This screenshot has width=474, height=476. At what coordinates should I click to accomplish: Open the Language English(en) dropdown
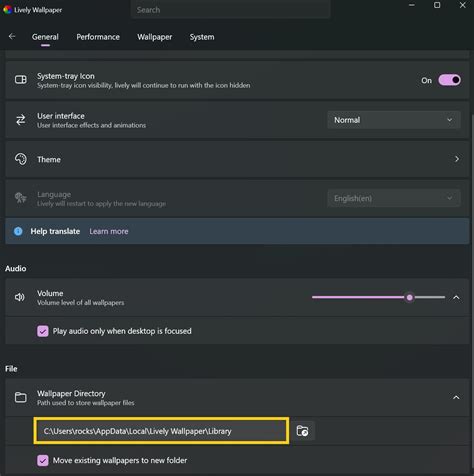(x=394, y=198)
